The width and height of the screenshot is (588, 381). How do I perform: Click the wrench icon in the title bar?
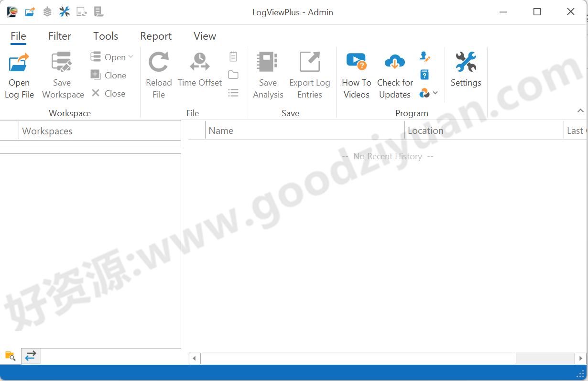65,12
